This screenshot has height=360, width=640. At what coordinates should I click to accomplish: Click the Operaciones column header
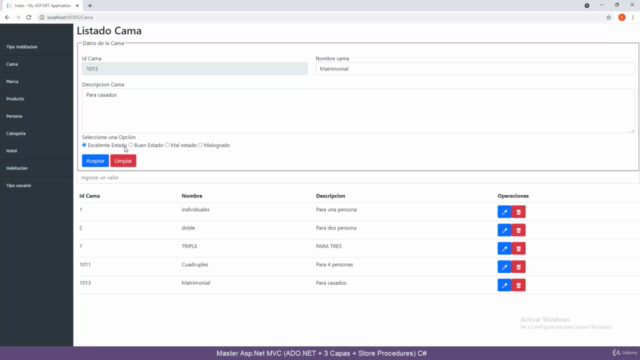click(513, 196)
